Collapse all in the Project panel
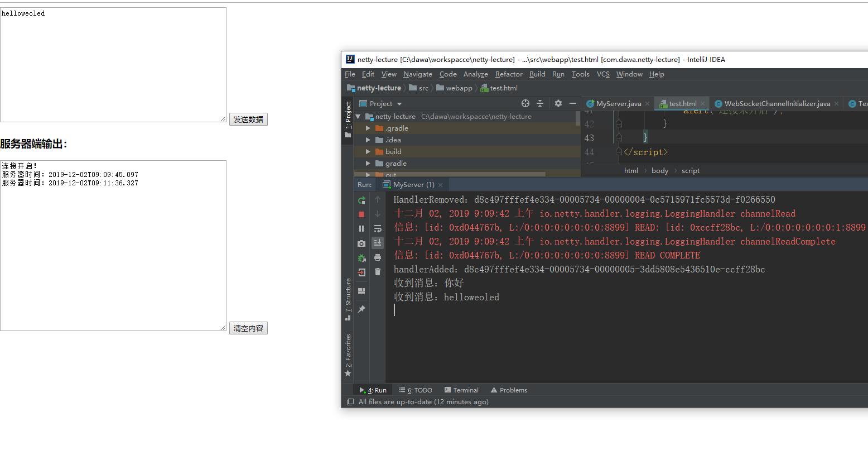Screen dimensions: 868x455 pyautogui.click(x=540, y=103)
